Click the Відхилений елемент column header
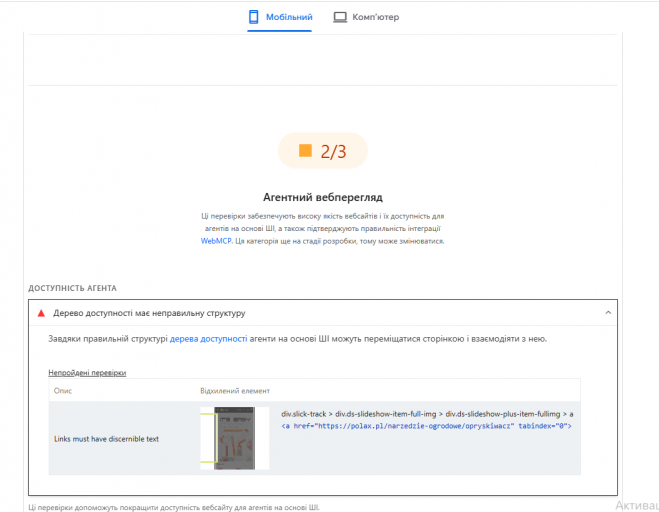The width and height of the screenshot is (659, 512). coord(235,391)
